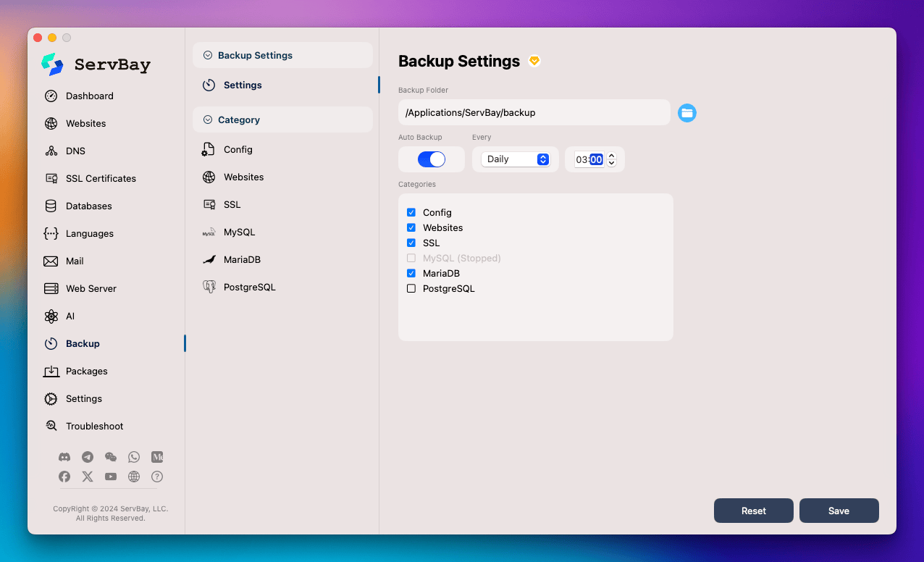Open the backup folder picker

[686, 112]
